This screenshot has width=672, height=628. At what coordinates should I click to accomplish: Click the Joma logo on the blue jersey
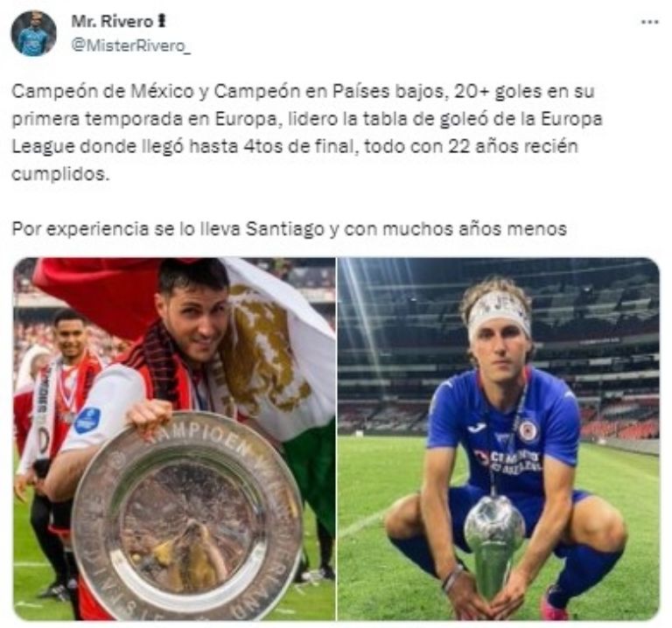(x=475, y=428)
